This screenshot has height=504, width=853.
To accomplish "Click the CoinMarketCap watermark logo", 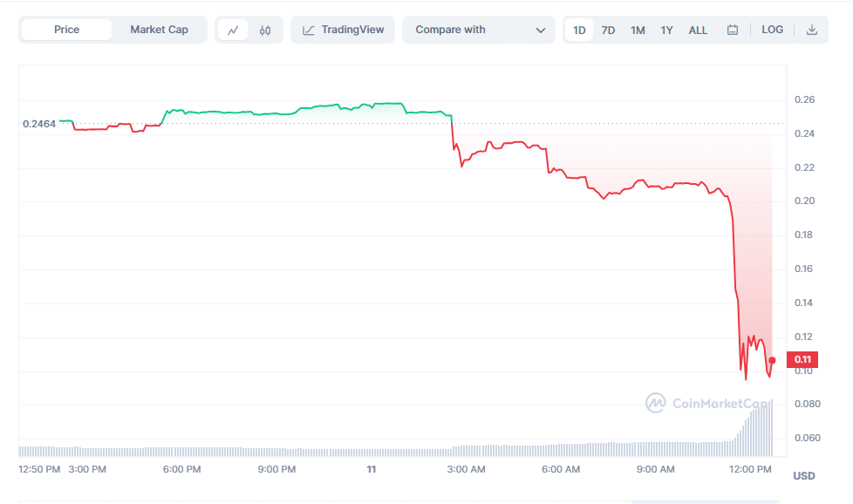I will (708, 403).
